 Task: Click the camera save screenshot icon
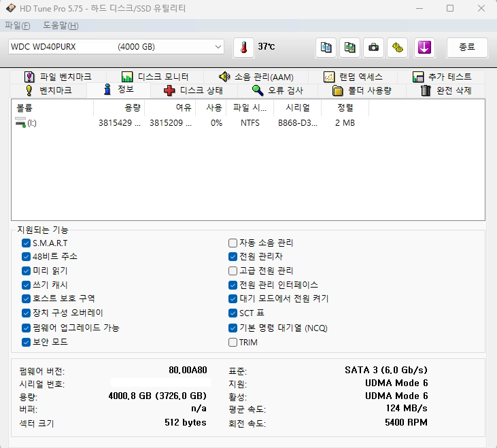[x=373, y=48]
